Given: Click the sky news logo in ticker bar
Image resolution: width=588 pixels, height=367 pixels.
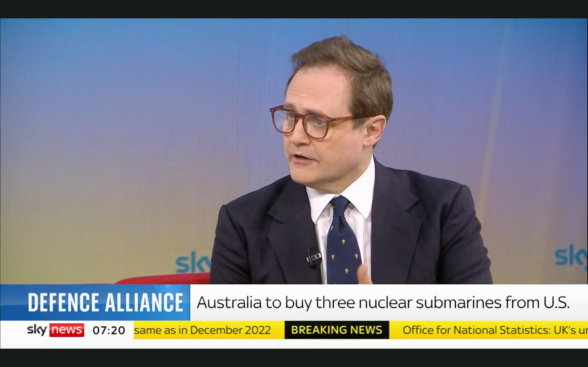Looking at the screenshot, I should (56, 330).
